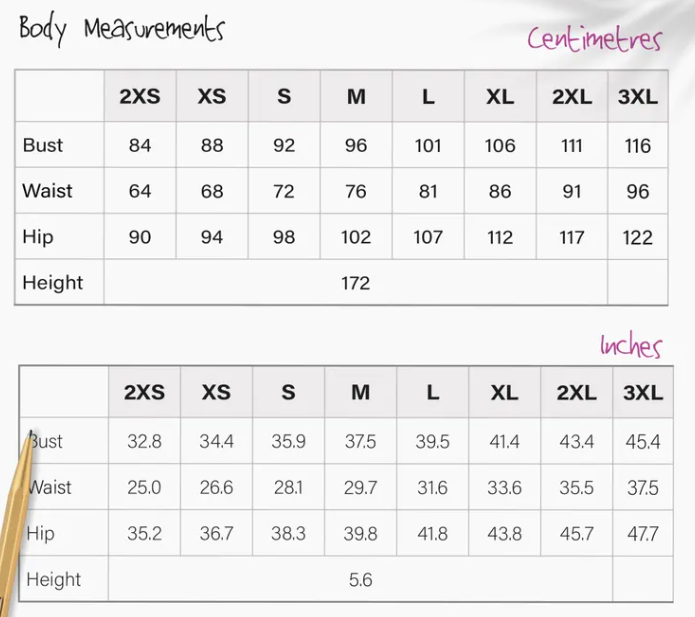The width and height of the screenshot is (695, 617).
Task: Select the hip cell showing 122
Action: (x=637, y=238)
